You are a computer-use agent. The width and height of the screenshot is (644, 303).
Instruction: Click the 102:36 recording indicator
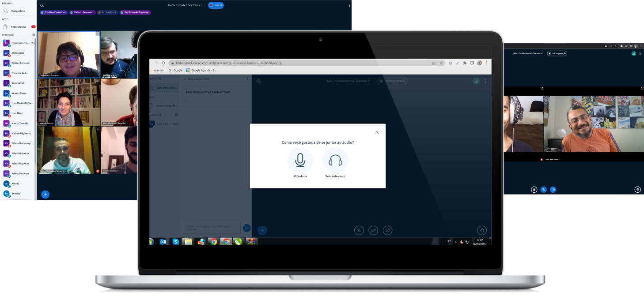pyautogui.click(x=216, y=5)
